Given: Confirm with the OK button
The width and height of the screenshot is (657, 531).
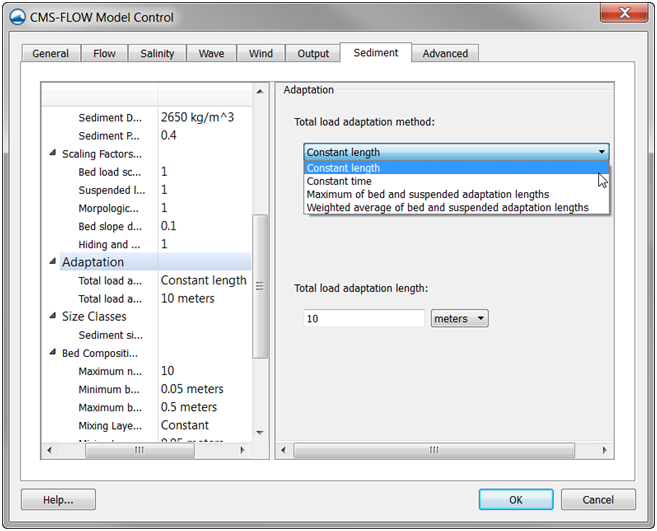Looking at the screenshot, I should (516, 500).
